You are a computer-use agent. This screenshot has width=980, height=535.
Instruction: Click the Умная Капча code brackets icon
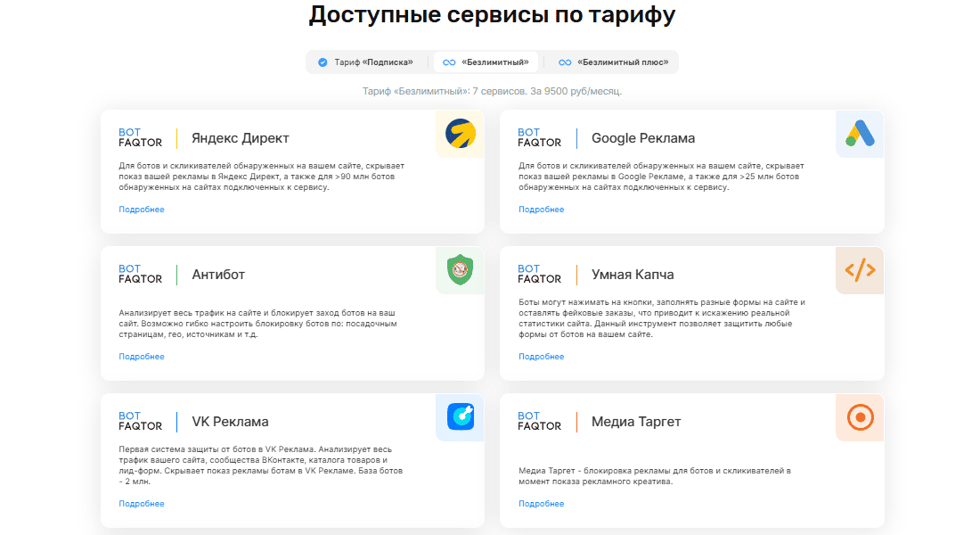pyautogui.click(x=860, y=270)
